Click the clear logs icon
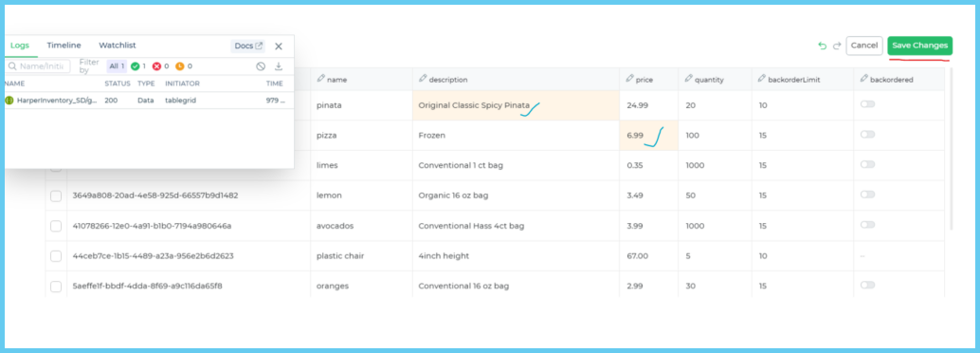Viewport: 980px width, 353px height. [x=261, y=66]
